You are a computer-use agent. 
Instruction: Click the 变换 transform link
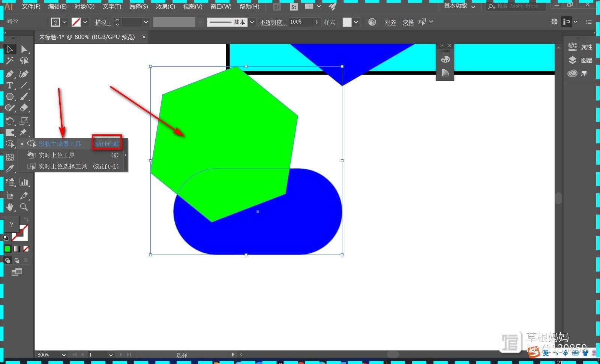(408, 22)
